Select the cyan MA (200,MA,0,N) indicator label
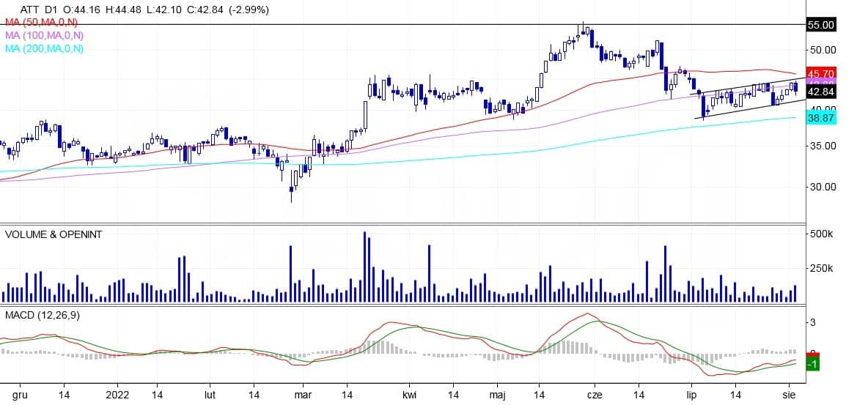This screenshot has height=405, width=868. tap(45, 48)
